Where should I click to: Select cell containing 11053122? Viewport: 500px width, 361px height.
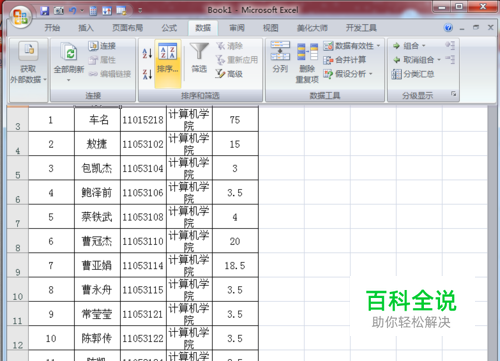[x=143, y=338]
